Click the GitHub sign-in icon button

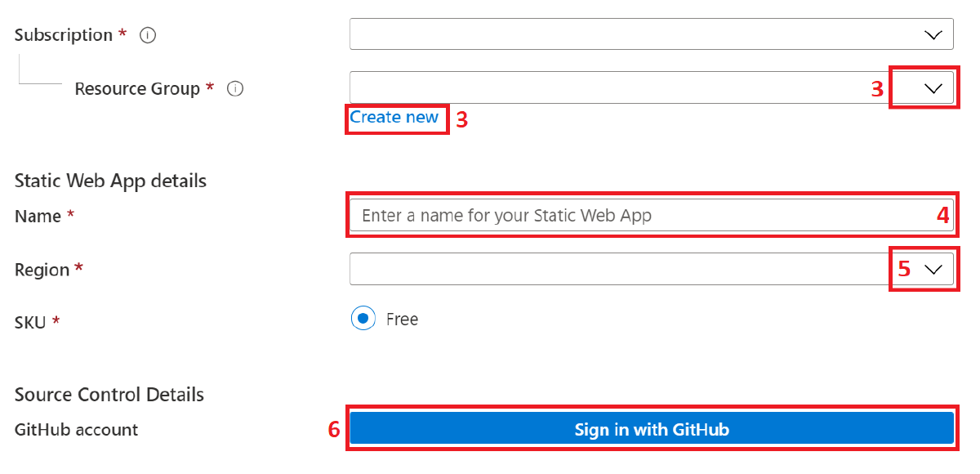coord(651,427)
